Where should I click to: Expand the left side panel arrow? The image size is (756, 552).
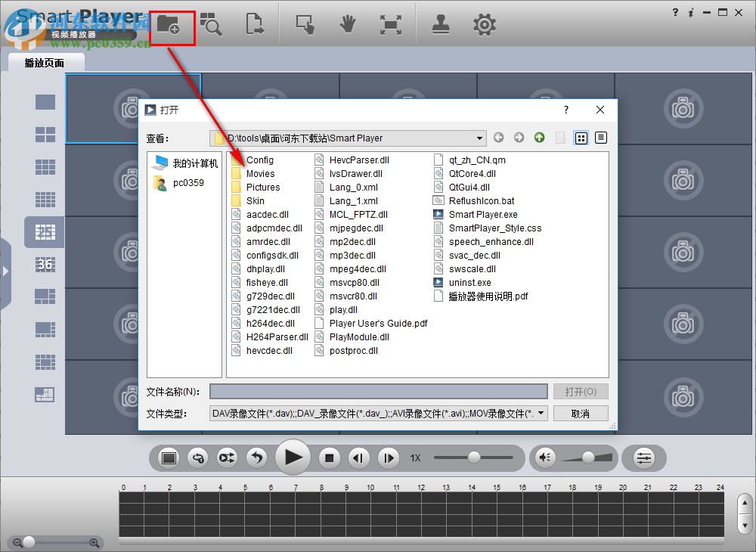coord(6,271)
